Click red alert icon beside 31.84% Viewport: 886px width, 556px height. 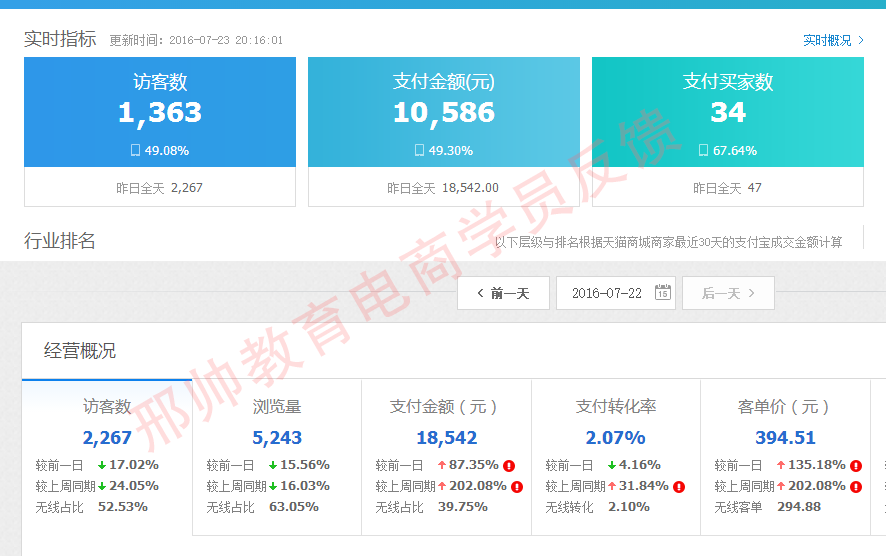(x=679, y=487)
